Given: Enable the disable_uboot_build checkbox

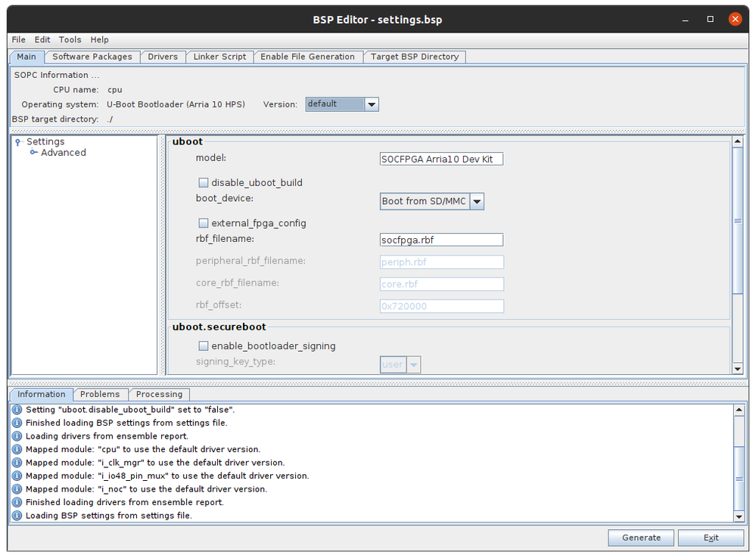Looking at the screenshot, I should [204, 183].
